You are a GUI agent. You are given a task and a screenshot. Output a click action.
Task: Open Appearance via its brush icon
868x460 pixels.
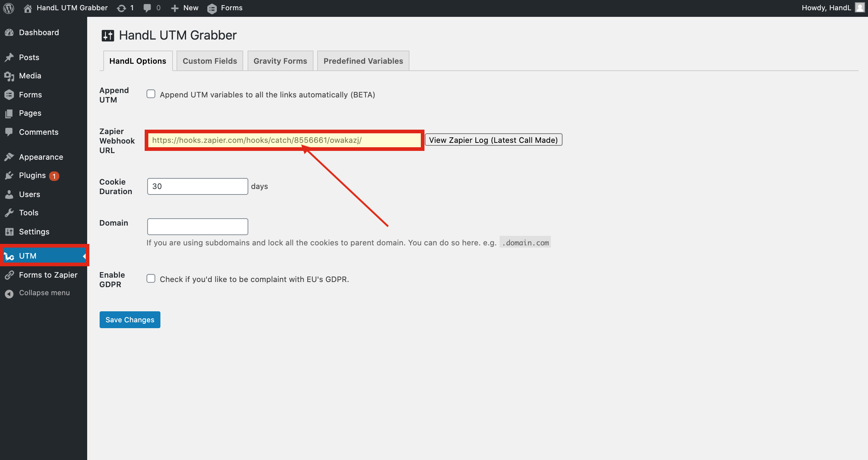click(10, 156)
